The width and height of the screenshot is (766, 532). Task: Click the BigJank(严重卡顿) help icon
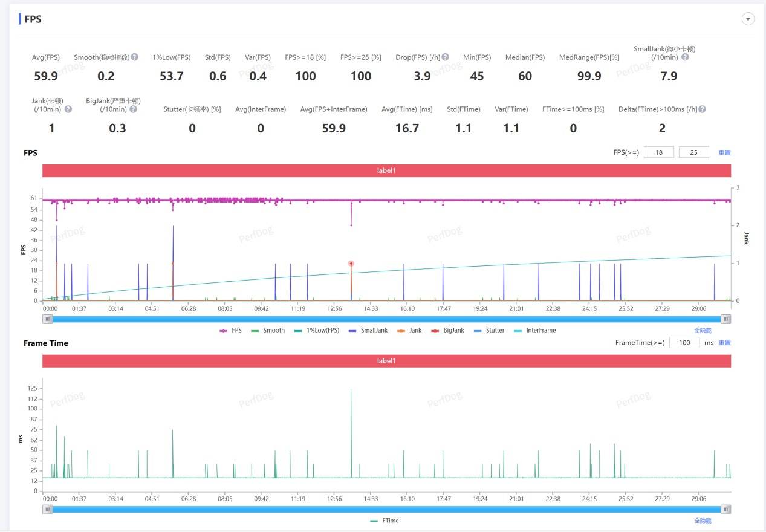[133, 109]
